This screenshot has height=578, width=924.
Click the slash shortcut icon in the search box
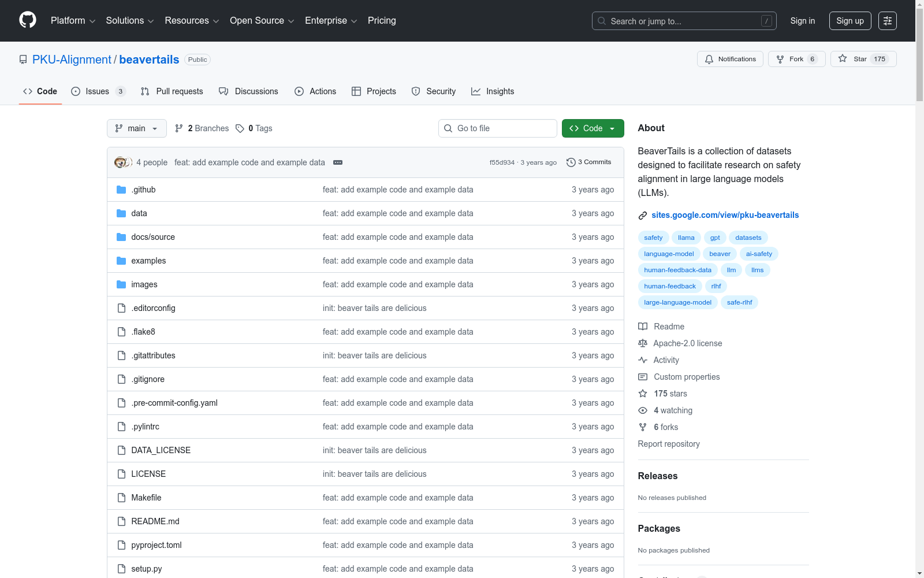pos(766,21)
